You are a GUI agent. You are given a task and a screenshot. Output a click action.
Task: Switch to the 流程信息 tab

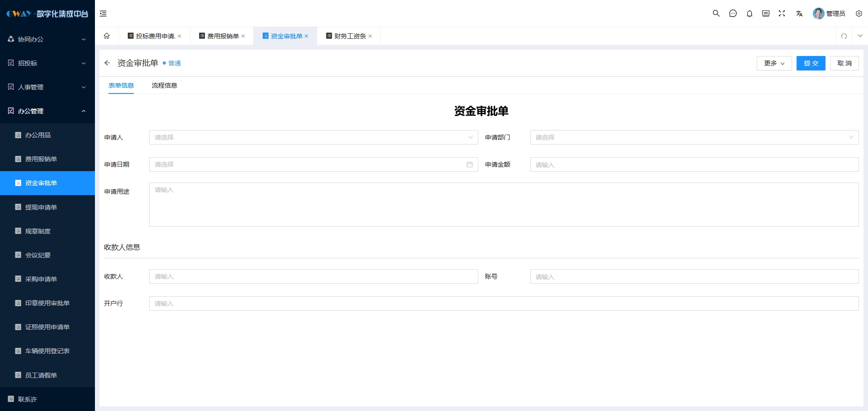[x=164, y=85]
